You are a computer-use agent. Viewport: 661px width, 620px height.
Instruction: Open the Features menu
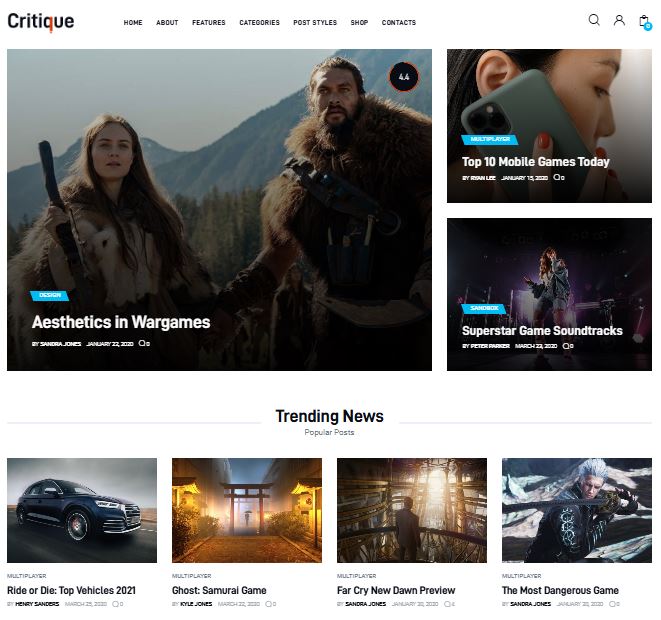coord(209,22)
